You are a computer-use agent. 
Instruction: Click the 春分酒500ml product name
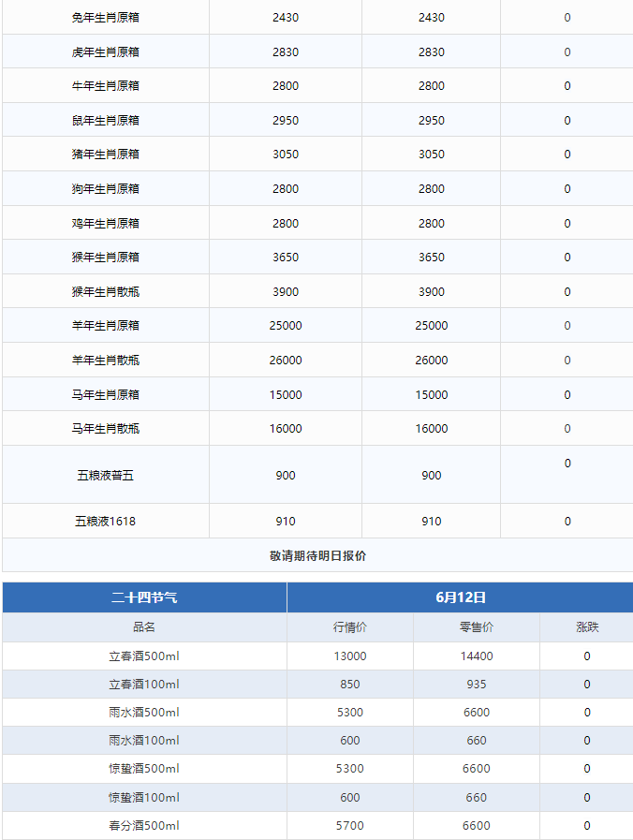(144, 826)
